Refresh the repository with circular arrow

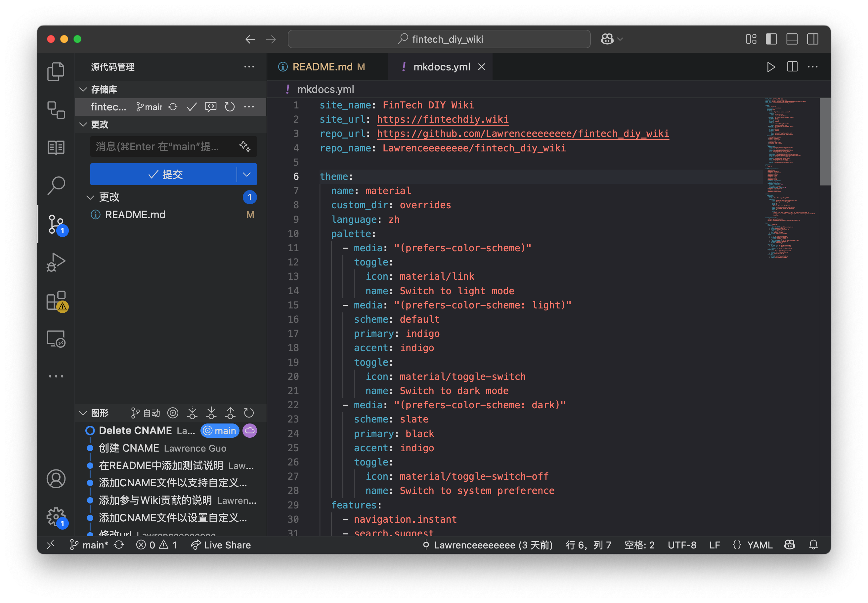tap(230, 107)
